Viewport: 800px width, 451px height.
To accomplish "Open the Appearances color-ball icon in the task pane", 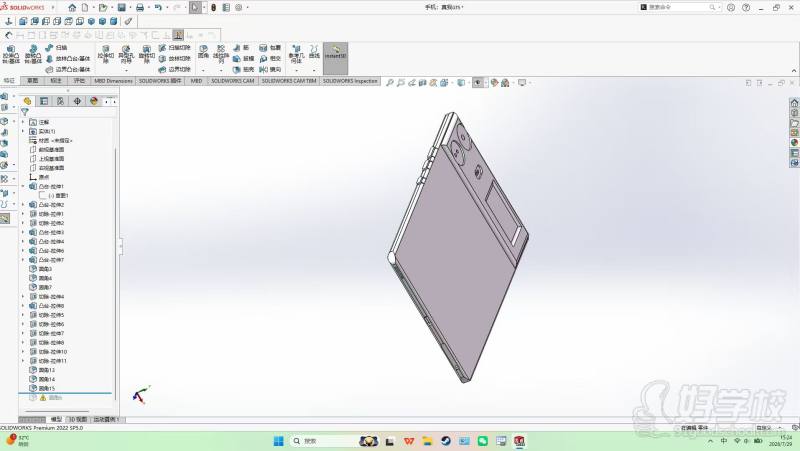I will click(794, 142).
